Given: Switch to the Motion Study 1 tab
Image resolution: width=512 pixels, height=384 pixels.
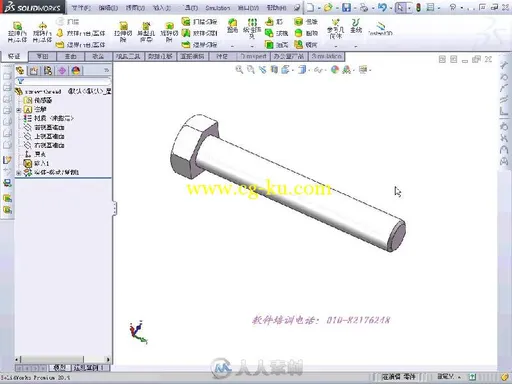Looking at the screenshot, I should (90, 368).
